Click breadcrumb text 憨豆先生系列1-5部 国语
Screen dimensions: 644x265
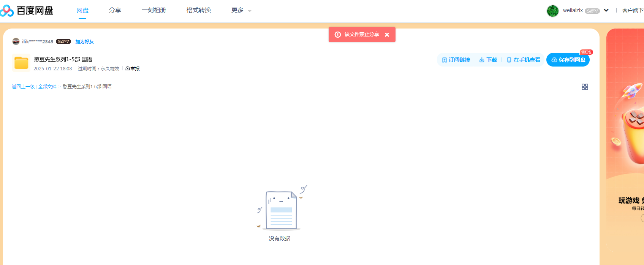87,87
